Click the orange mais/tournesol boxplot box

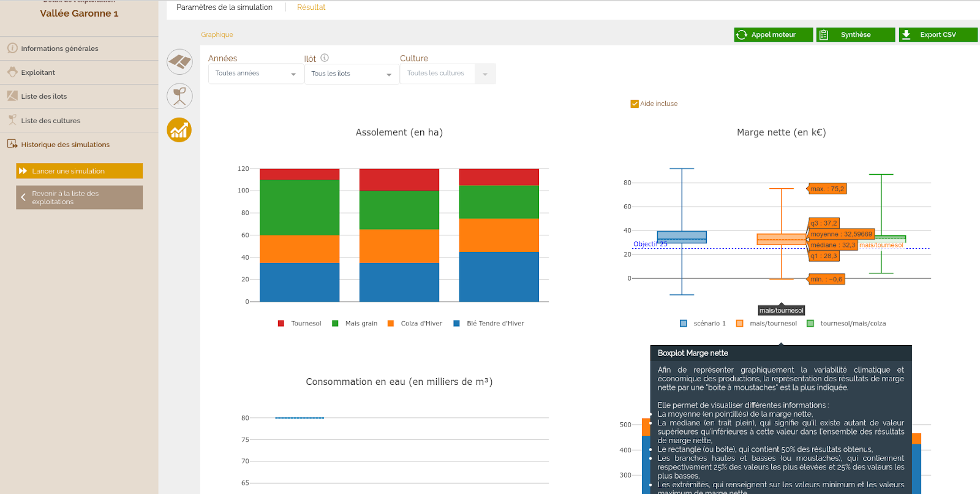[x=781, y=239]
